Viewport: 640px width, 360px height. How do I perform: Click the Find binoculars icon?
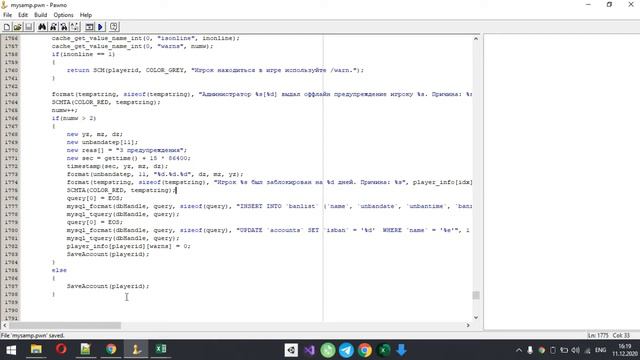(x=42, y=27)
